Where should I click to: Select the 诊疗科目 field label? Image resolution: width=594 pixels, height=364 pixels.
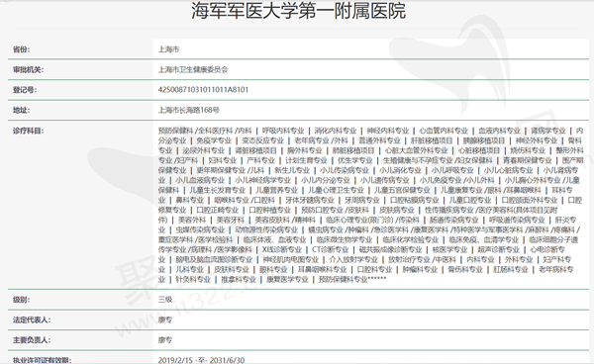click(x=28, y=131)
